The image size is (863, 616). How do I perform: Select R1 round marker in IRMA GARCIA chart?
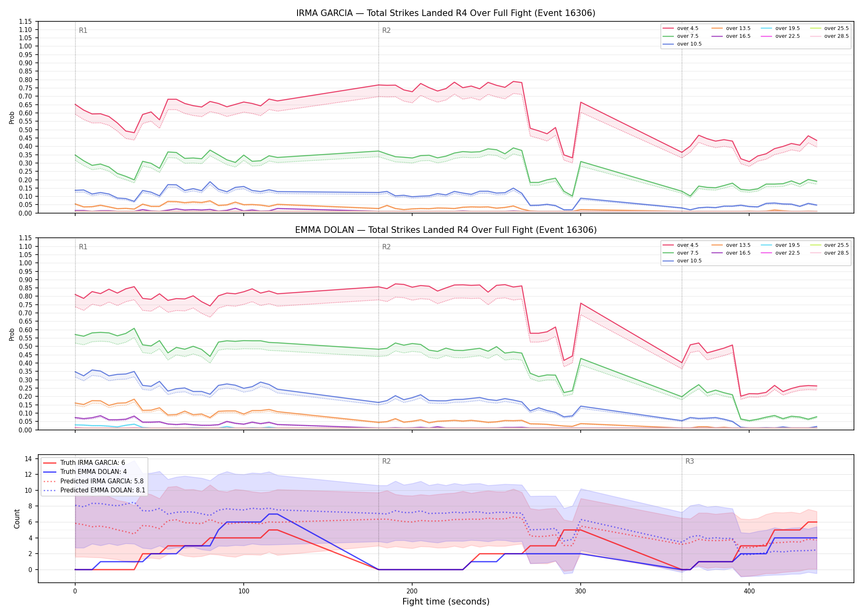pyautogui.click(x=83, y=30)
